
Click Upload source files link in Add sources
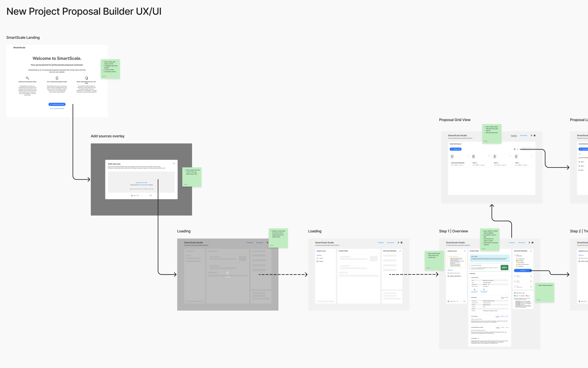(x=141, y=183)
